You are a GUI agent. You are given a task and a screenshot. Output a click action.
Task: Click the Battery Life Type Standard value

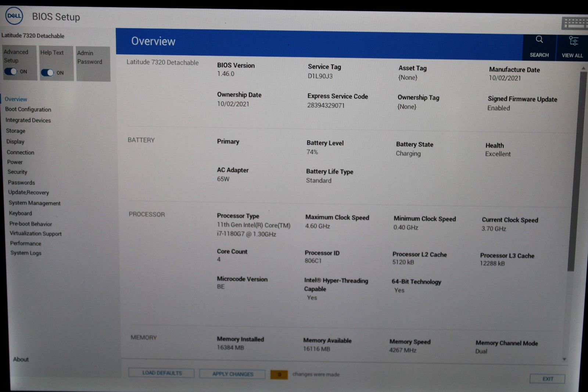tap(319, 181)
